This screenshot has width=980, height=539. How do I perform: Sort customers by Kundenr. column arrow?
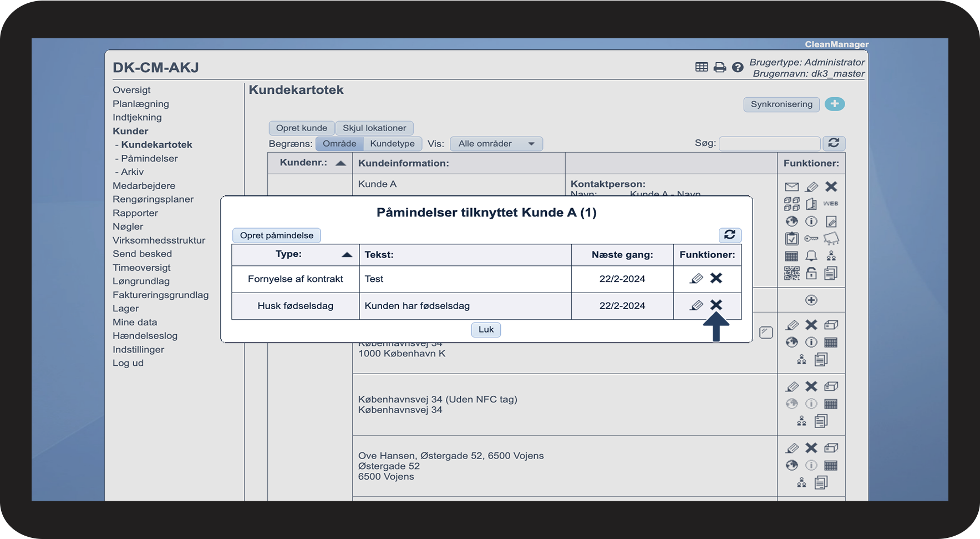341,163
